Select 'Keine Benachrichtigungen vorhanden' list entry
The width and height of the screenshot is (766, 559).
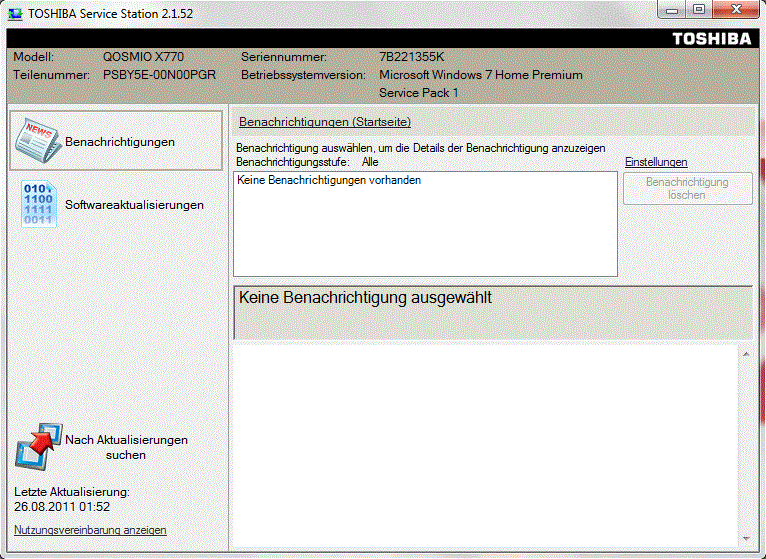pos(329,180)
